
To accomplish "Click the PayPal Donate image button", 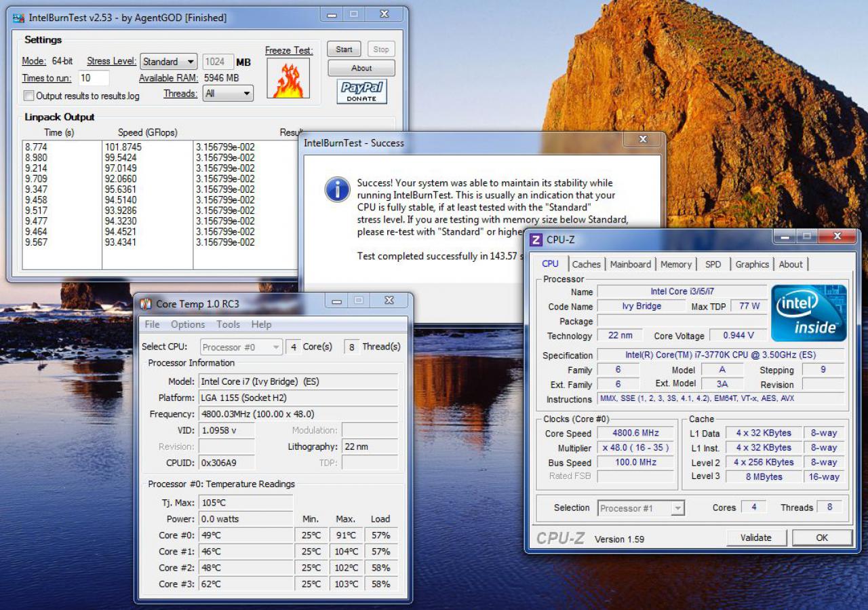I will 361,92.
